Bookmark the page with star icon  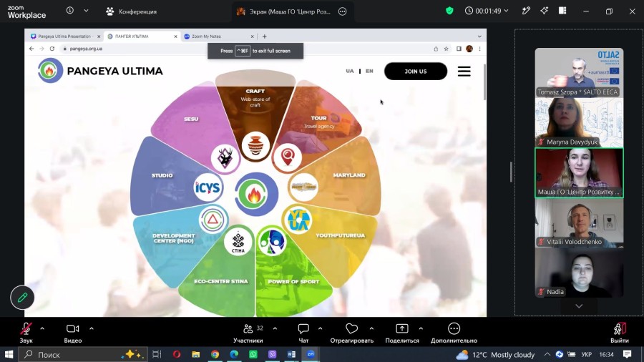coord(446,49)
